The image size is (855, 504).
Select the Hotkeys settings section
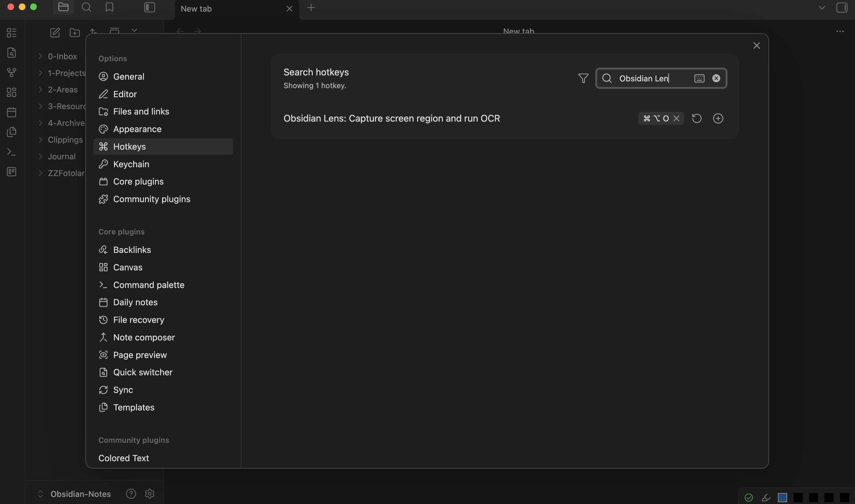coord(163,146)
